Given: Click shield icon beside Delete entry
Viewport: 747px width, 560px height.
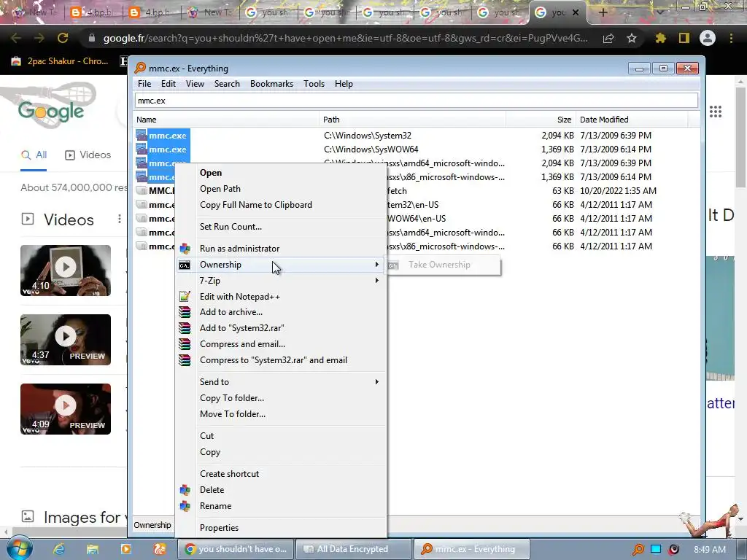Looking at the screenshot, I should pyautogui.click(x=185, y=490).
